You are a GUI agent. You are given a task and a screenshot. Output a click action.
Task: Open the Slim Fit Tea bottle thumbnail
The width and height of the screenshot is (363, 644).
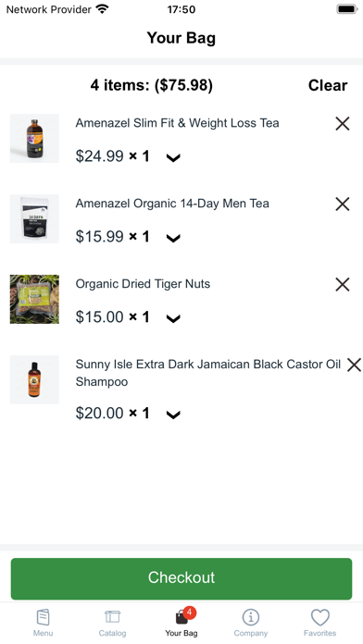tap(34, 139)
